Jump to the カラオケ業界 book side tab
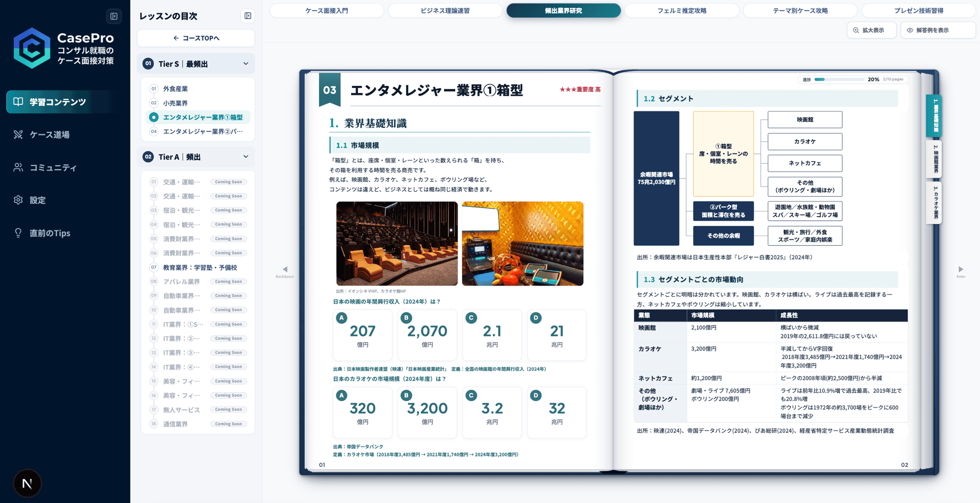This screenshot has height=503, width=980. [935, 203]
